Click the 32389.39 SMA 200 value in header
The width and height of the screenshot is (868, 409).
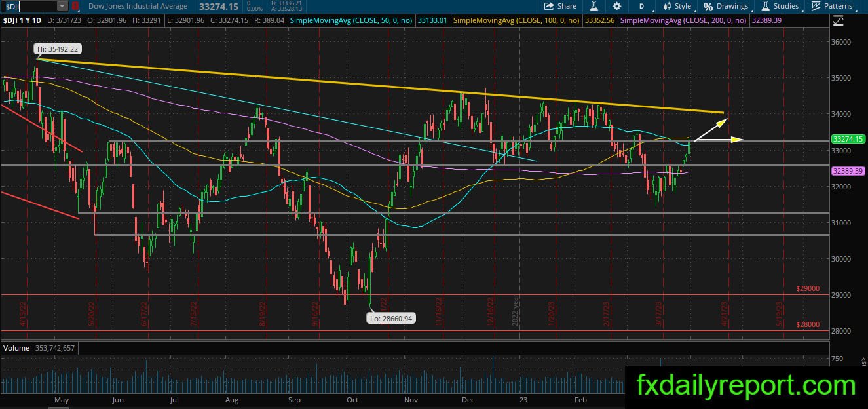pos(766,21)
